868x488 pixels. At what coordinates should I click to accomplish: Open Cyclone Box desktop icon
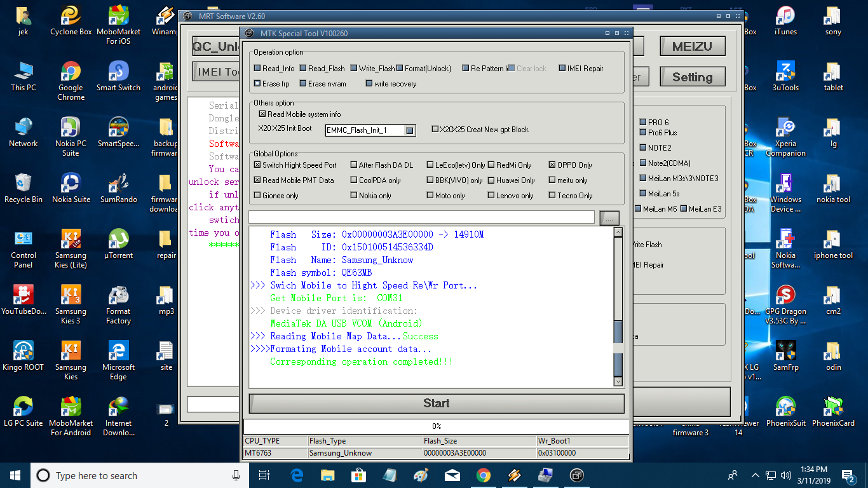pos(71,20)
